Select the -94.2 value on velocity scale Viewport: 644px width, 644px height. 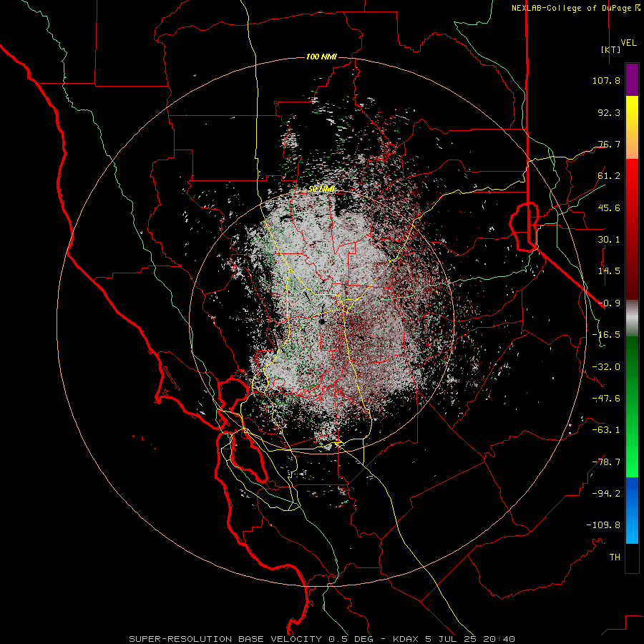(606, 494)
